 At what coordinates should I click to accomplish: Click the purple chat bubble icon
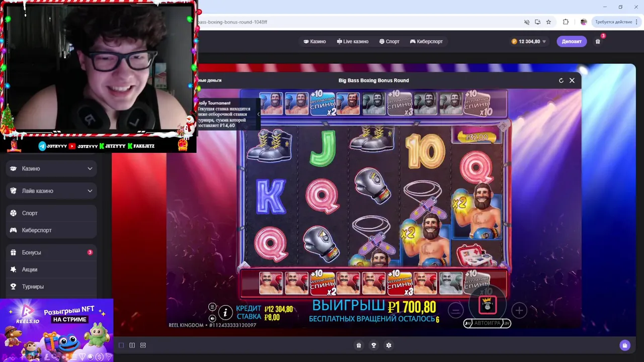coord(625,345)
